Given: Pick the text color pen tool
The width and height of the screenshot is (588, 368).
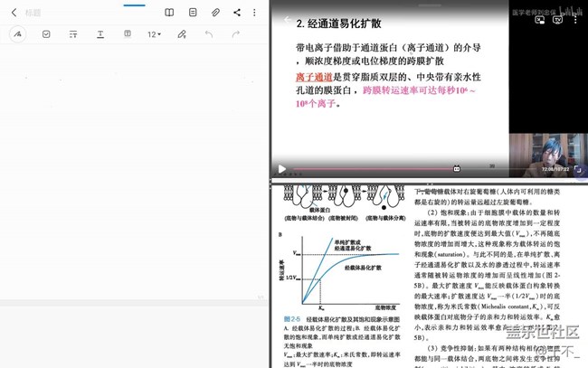Looking at the screenshot, I should [182, 34].
